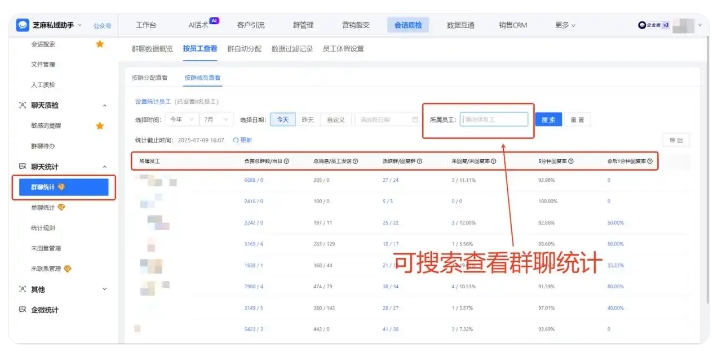Screen dimensions: 725x361
Task: Collapse the 聊天统计 sidebar group
Action: tap(104, 167)
